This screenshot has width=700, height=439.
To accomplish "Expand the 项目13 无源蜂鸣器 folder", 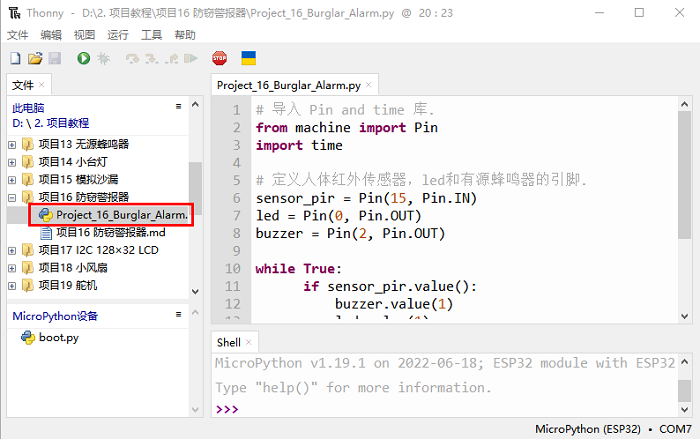I will click(12, 144).
